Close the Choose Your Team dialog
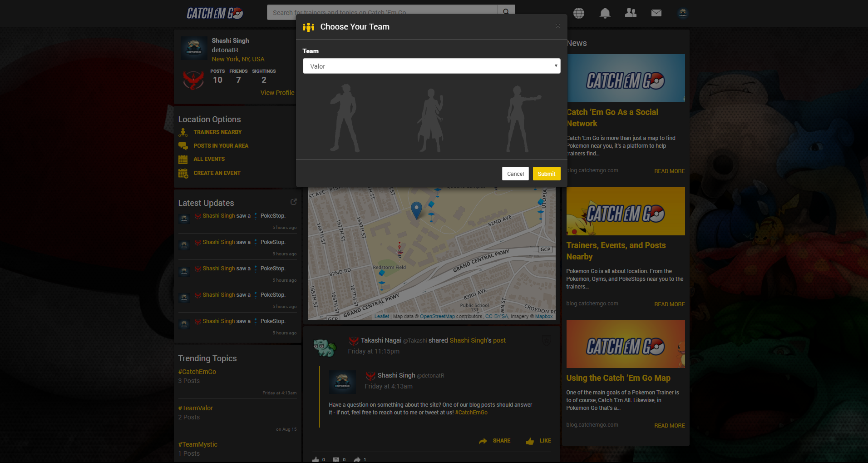This screenshot has height=463, width=868. pyautogui.click(x=557, y=26)
